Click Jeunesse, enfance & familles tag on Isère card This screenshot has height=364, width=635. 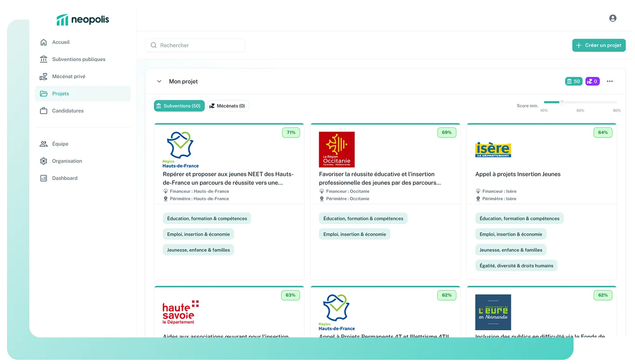pos(511,250)
